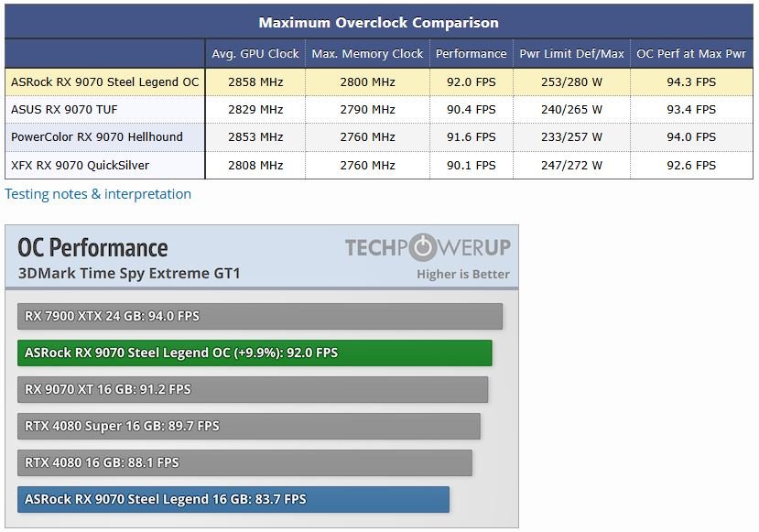Image resolution: width=759 pixels, height=532 pixels.
Task: Click the RX 9070 XT 16 GB bar
Action: 253,390
